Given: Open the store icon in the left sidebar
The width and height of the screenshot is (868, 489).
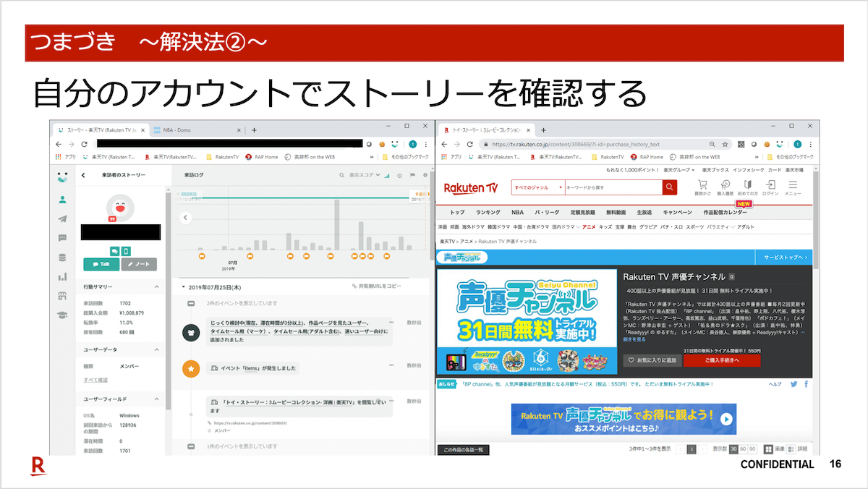Looking at the screenshot, I should point(63,296).
